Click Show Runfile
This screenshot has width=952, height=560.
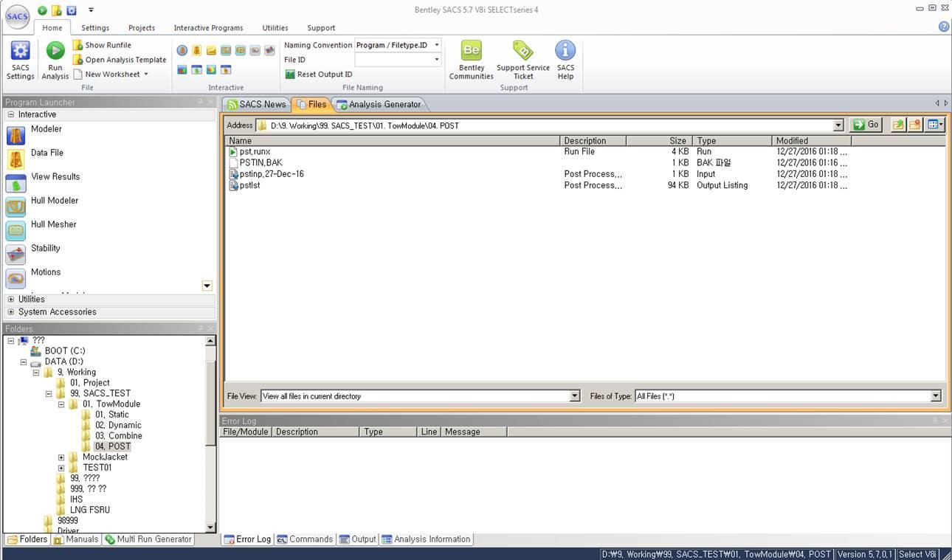click(x=102, y=45)
